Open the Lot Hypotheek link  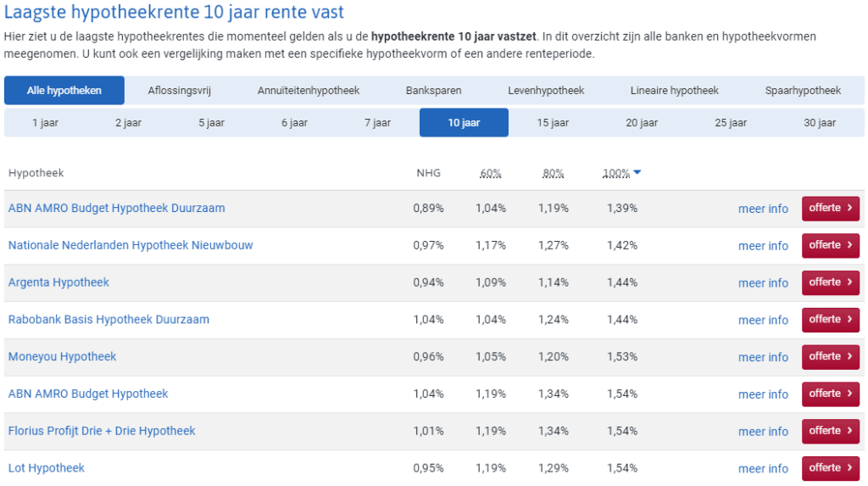point(47,468)
